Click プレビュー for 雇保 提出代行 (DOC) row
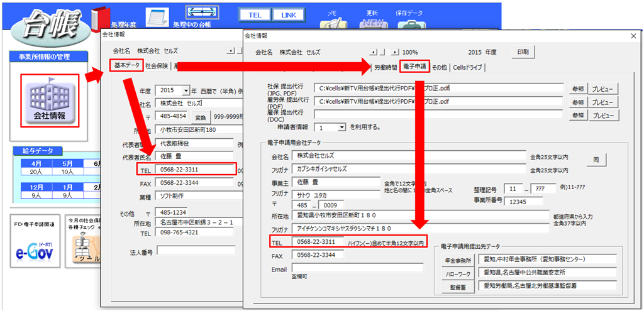Viewport: 644px width, 311px height. pyautogui.click(x=603, y=116)
